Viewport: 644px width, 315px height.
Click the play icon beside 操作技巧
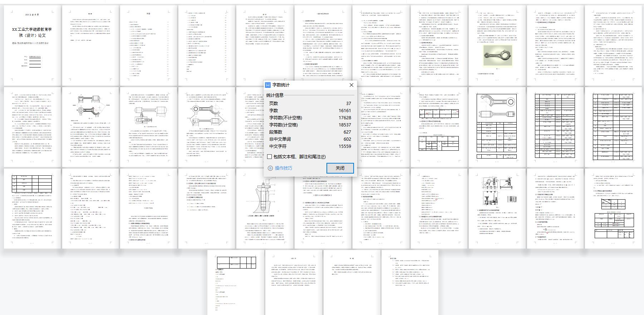point(270,168)
